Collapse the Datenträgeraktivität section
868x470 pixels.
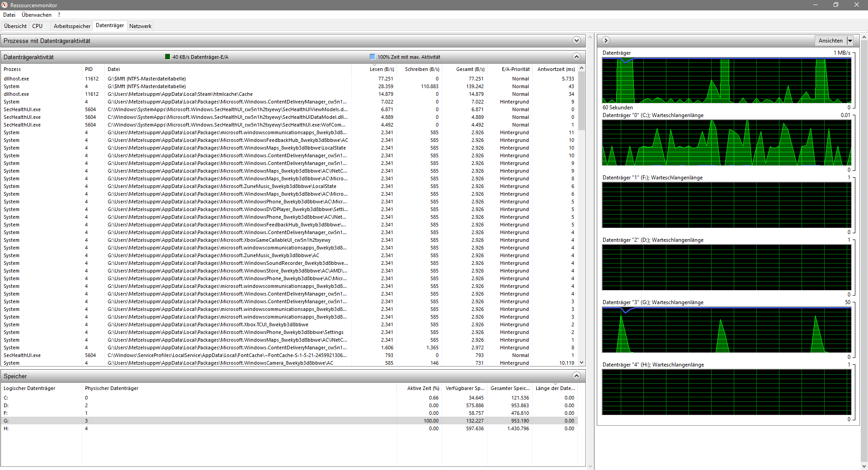click(x=576, y=57)
